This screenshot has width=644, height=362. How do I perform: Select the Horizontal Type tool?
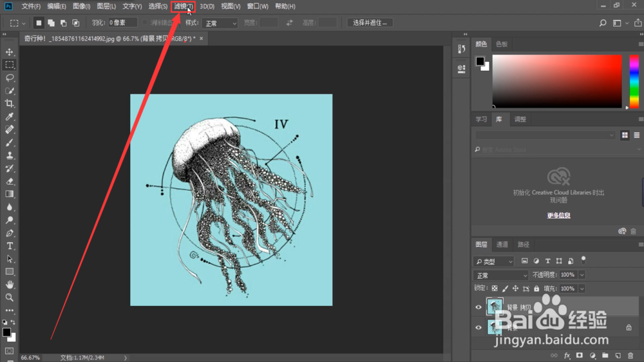(x=10, y=245)
